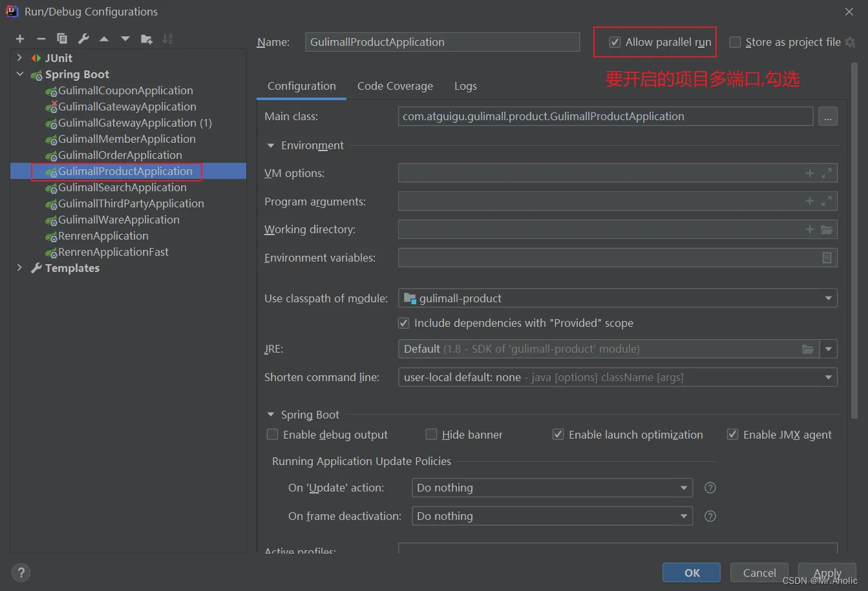
Task: Toggle Enable JMX agent checkbox
Action: pos(732,435)
